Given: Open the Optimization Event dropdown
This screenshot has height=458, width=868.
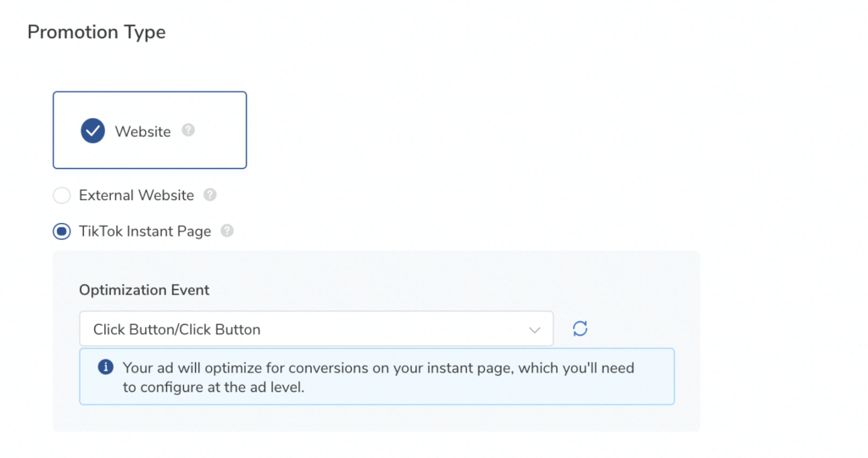Looking at the screenshot, I should coord(316,329).
